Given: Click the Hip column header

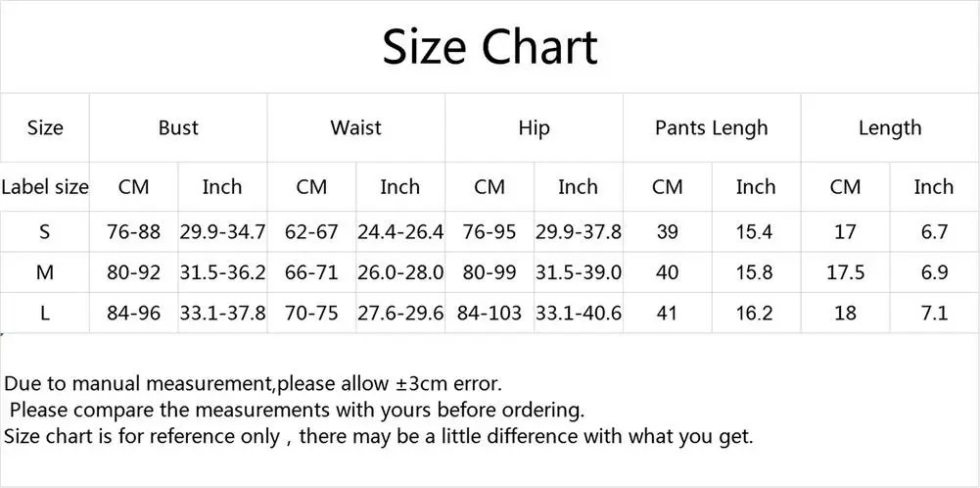Looking at the screenshot, I should (x=534, y=127).
